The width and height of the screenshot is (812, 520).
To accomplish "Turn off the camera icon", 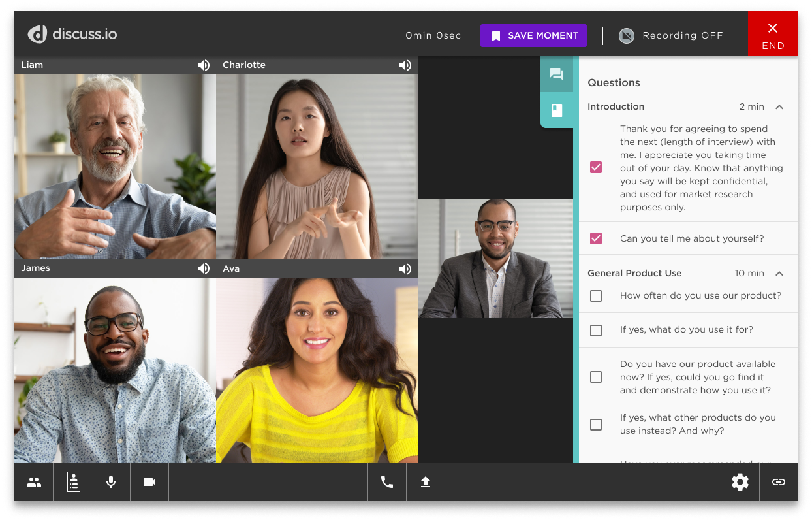I will [149, 482].
